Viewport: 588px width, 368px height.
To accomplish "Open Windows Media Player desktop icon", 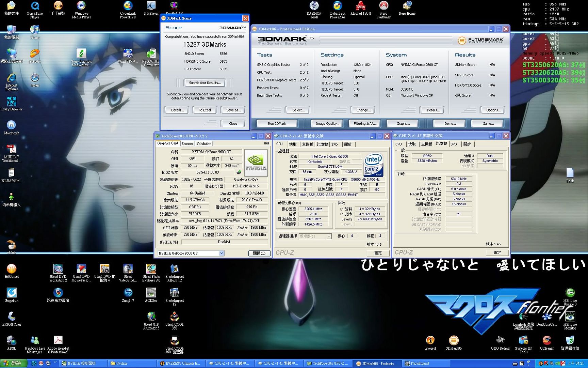I will pyautogui.click(x=81, y=10).
